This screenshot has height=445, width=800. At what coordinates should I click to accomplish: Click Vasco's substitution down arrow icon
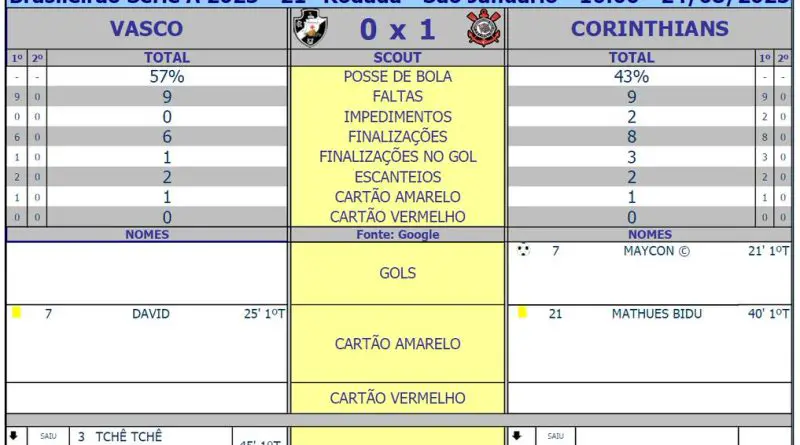click(14, 436)
